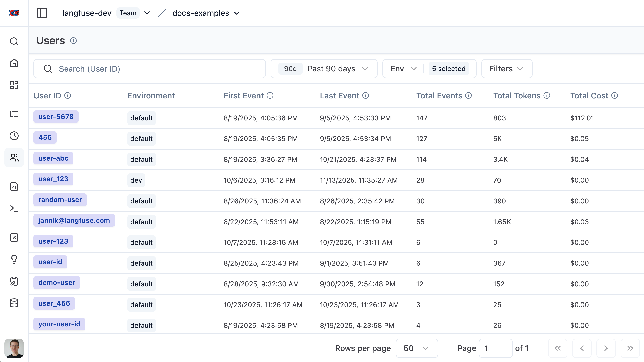Open the user avatar profile menu
The width and height of the screenshot is (644, 362).
click(14, 348)
